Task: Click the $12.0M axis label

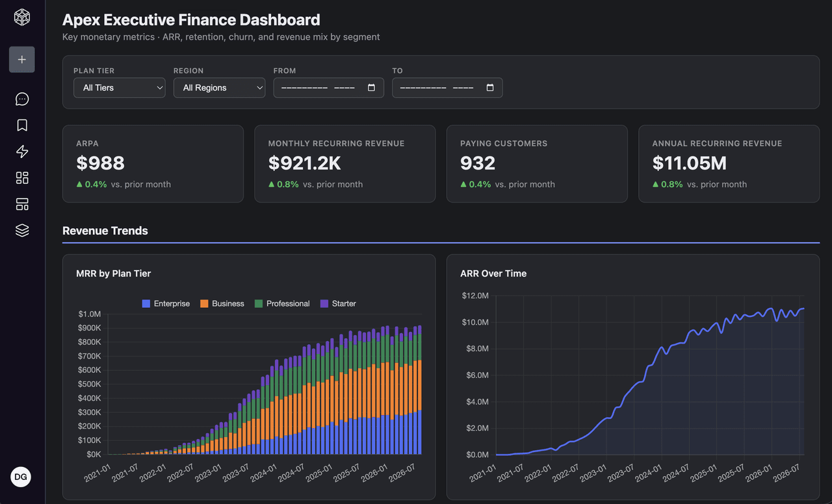Action: click(475, 296)
